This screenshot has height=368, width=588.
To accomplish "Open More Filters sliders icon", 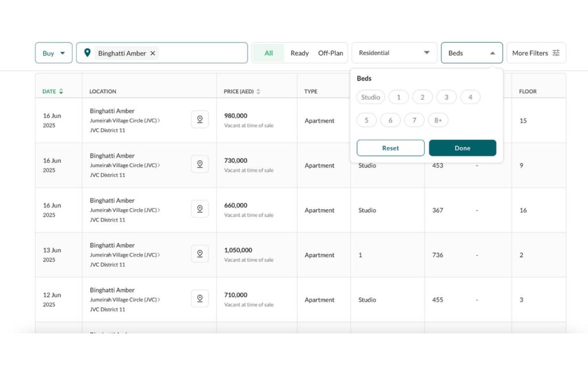I will pos(556,53).
